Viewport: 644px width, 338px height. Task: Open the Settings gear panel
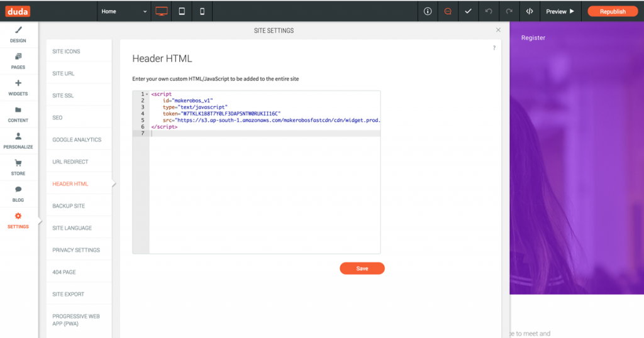coord(18,221)
